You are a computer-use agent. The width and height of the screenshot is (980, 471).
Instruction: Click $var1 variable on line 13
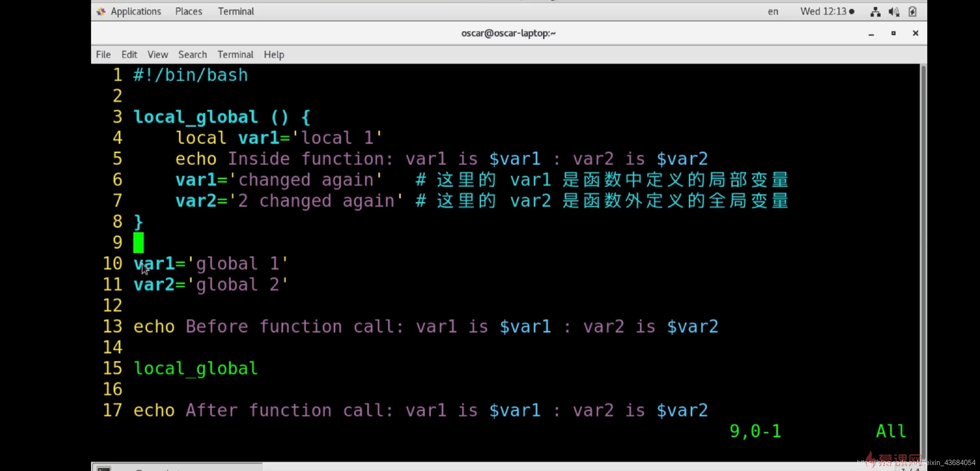(525, 326)
